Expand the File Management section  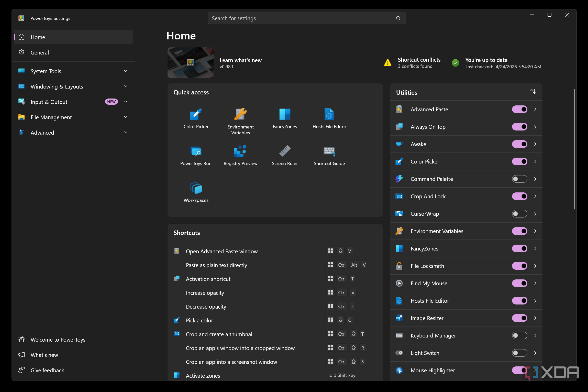pyautogui.click(x=73, y=117)
